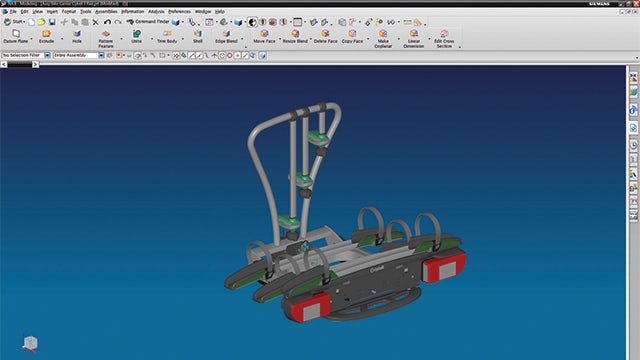The width and height of the screenshot is (640, 360).
Task: Click the right arrow scroll tab button
Action: [x=36, y=64]
